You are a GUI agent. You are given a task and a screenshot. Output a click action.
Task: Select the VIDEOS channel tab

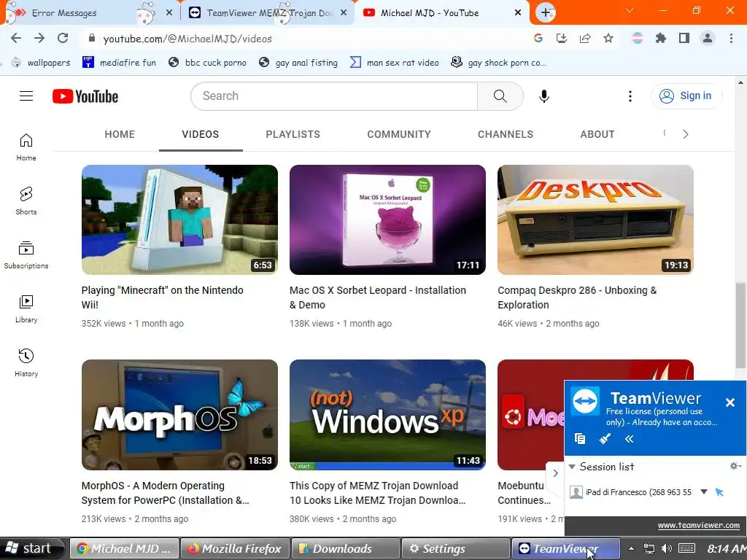click(201, 134)
